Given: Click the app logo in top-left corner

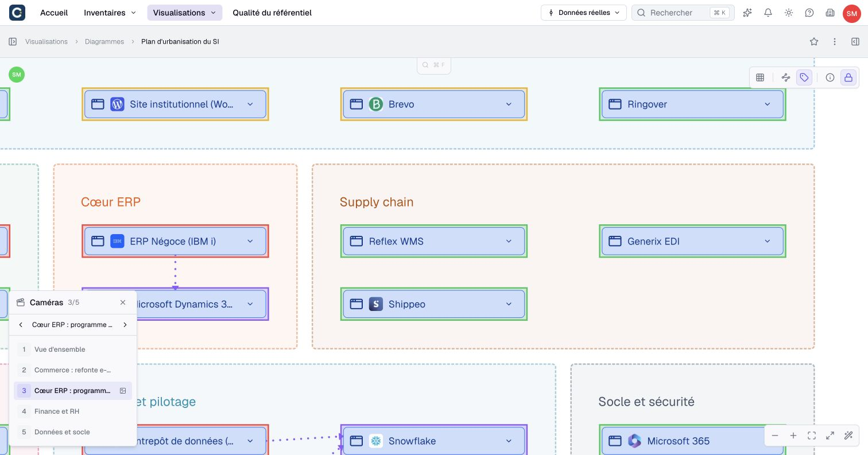Looking at the screenshot, I should pos(17,13).
